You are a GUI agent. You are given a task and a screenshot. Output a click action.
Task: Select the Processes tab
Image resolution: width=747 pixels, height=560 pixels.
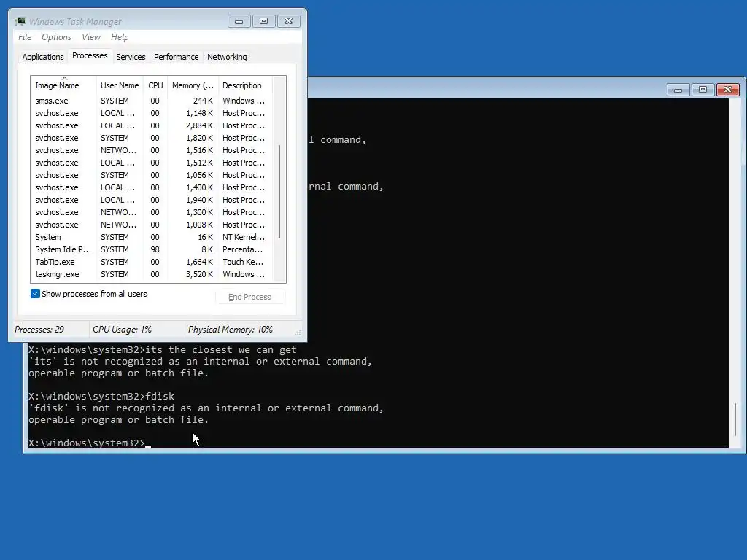point(90,55)
